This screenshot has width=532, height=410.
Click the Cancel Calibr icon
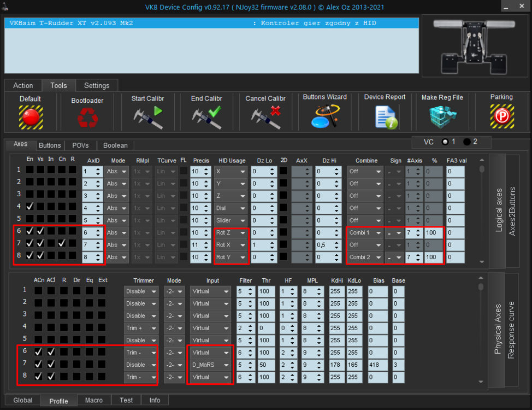[265, 117]
